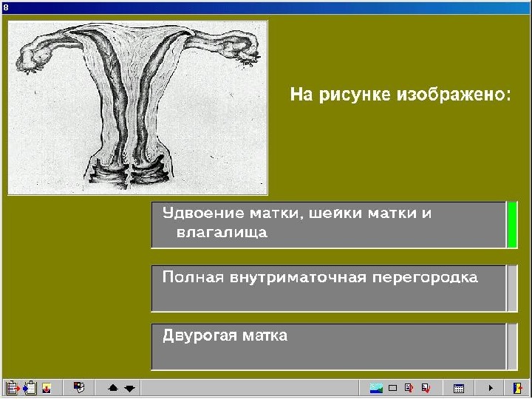Click the landscape picture icon
This screenshot has width=532, height=399.
[x=376, y=388]
